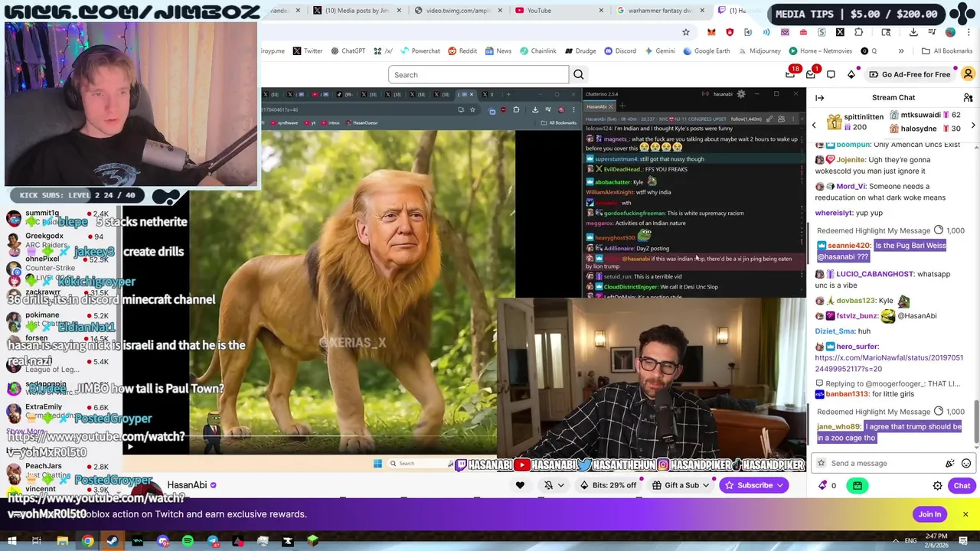Click the Bits: 29% off button
980x551 pixels.
point(608,485)
